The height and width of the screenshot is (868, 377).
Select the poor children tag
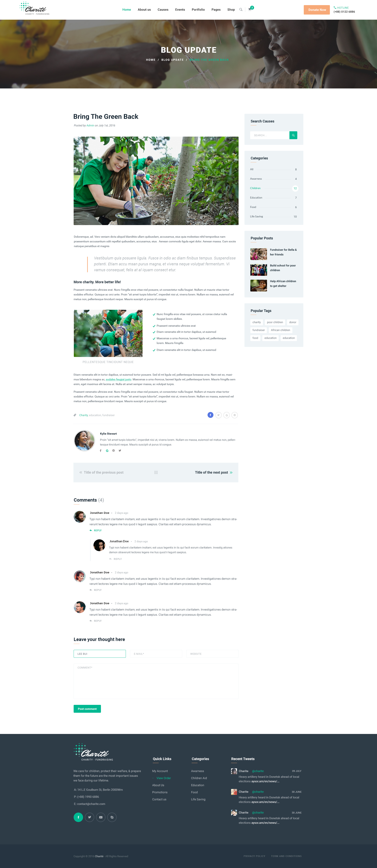(275, 322)
